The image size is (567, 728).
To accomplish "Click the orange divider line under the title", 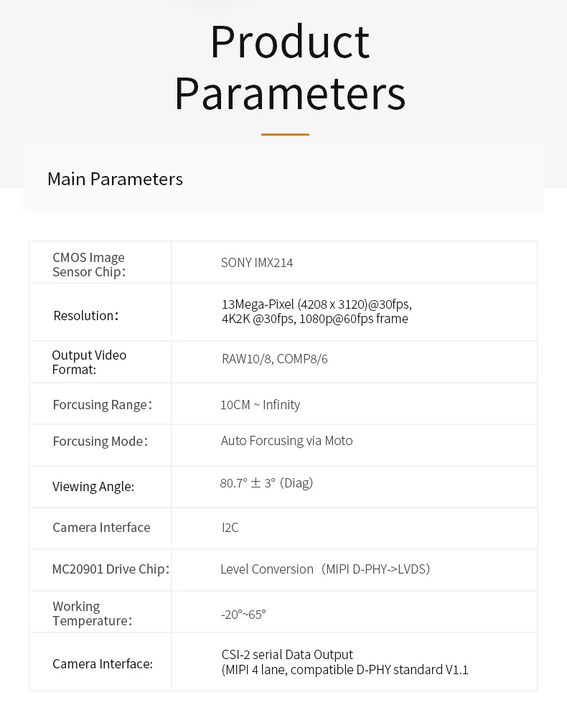I will tap(285, 134).
